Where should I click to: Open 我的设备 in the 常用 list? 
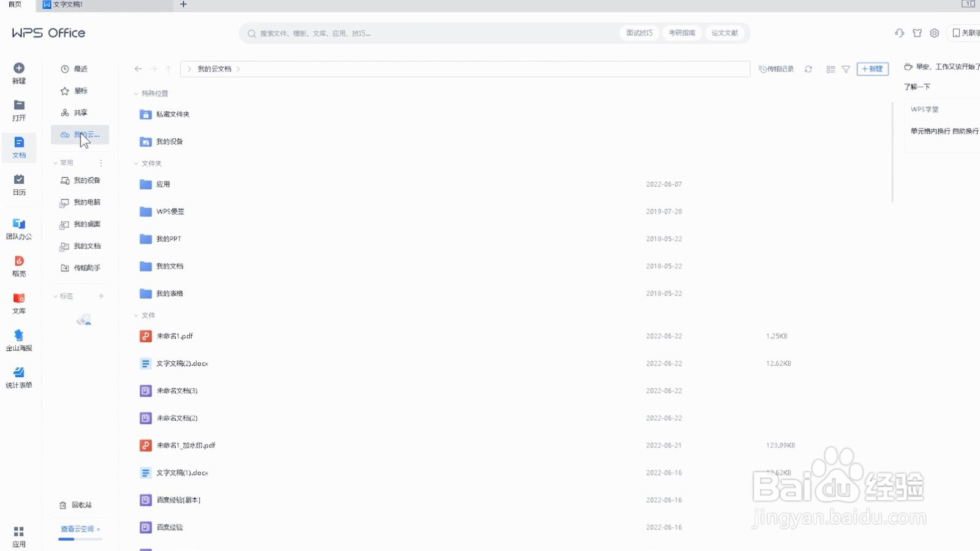pyautogui.click(x=80, y=181)
